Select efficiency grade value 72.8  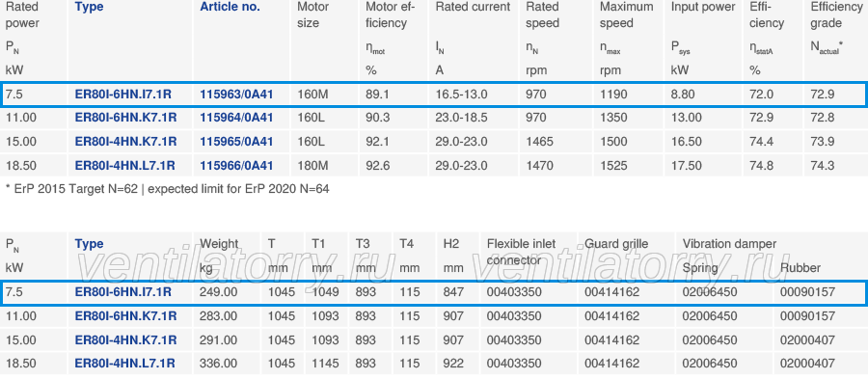[x=823, y=118]
